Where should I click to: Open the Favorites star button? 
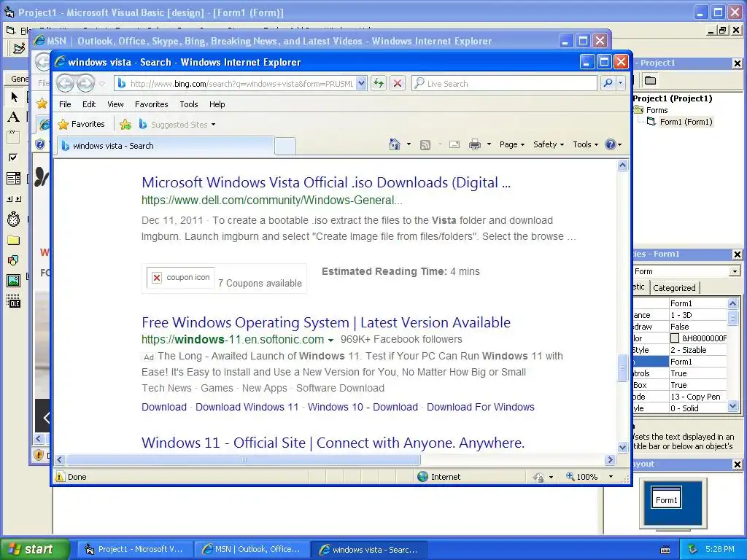tap(82, 124)
